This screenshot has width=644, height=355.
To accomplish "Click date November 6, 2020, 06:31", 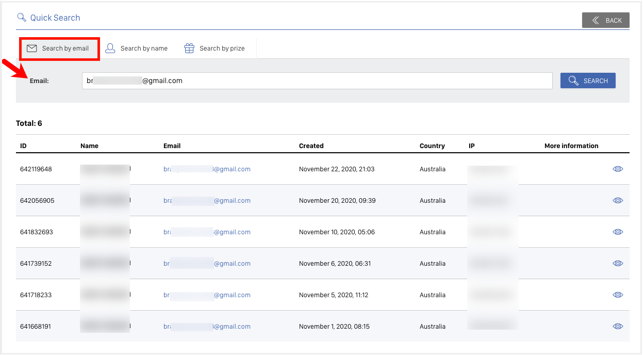I will [x=335, y=264].
